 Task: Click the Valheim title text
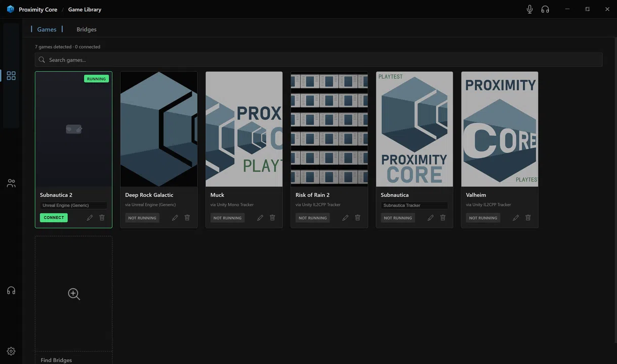[476, 195]
